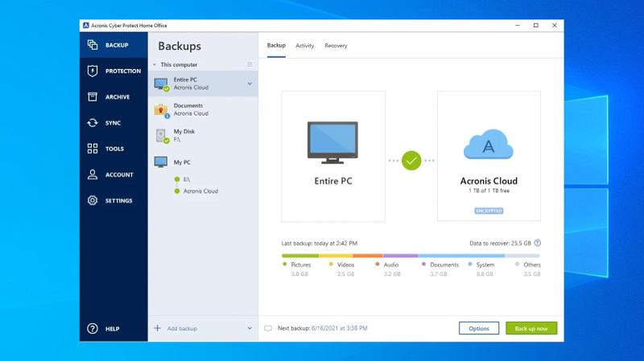Click the green Pictures segment of the bar
The width and height of the screenshot is (644, 361).
pyautogui.click(x=300, y=256)
